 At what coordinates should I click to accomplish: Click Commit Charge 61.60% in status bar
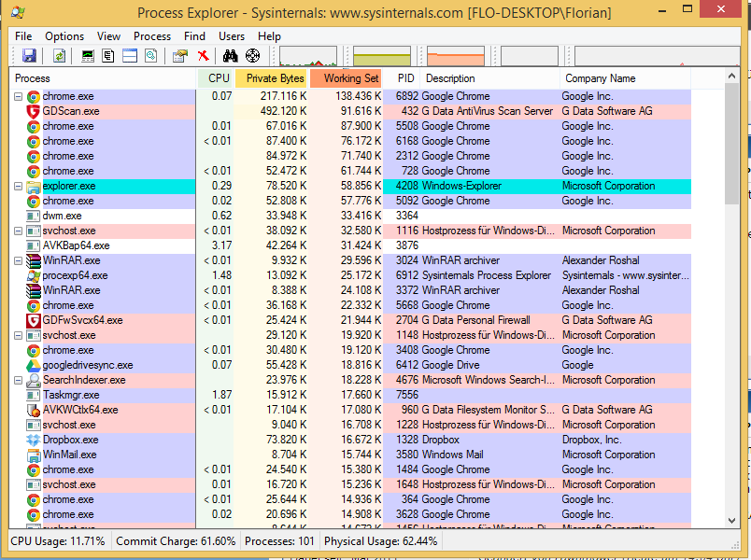click(x=176, y=541)
